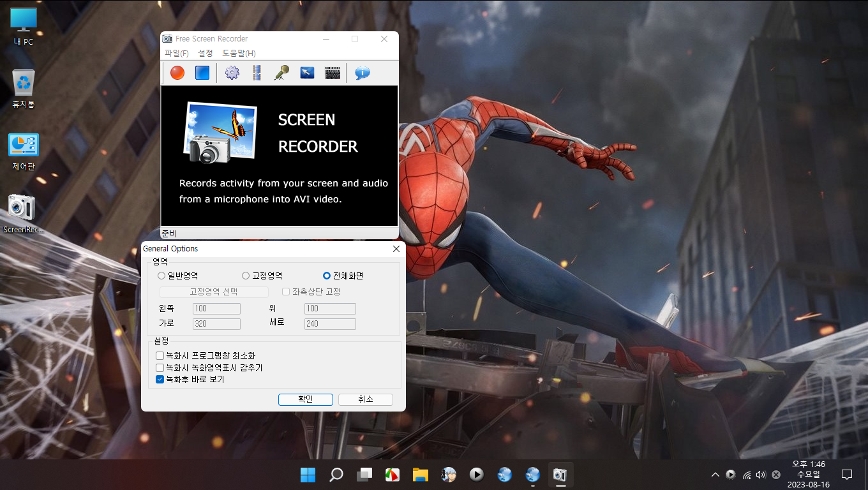Click the anime avatar taskbar icon
Image resolution: width=868 pixels, height=490 pixels.
(x=449, y=475)
